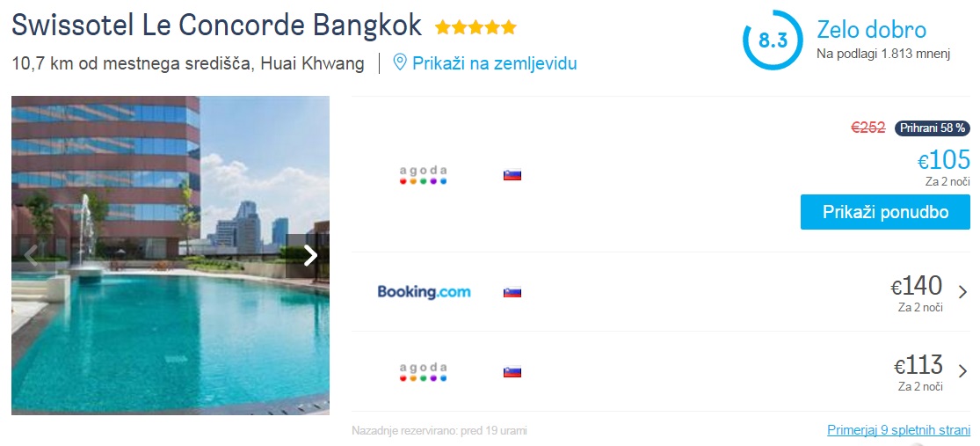The image size is (980, 446).
Task: Expand the Agoda €113 offer chevron
Action: point(962,371)
